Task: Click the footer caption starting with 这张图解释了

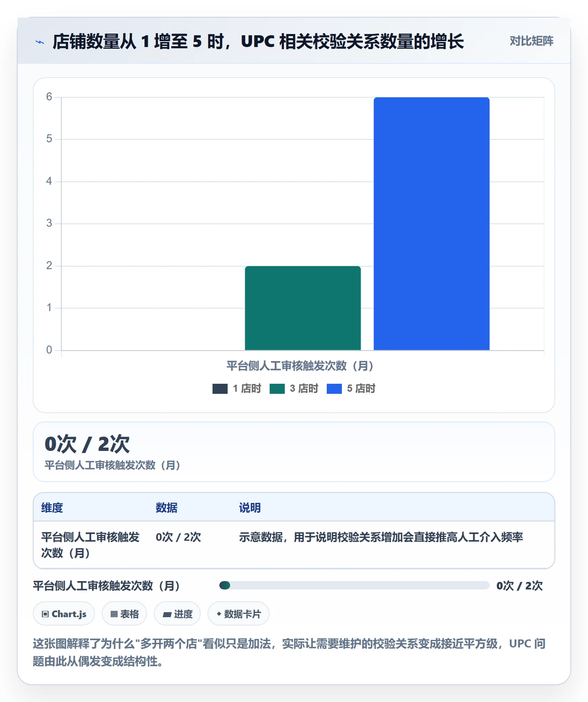Action: 289,652
